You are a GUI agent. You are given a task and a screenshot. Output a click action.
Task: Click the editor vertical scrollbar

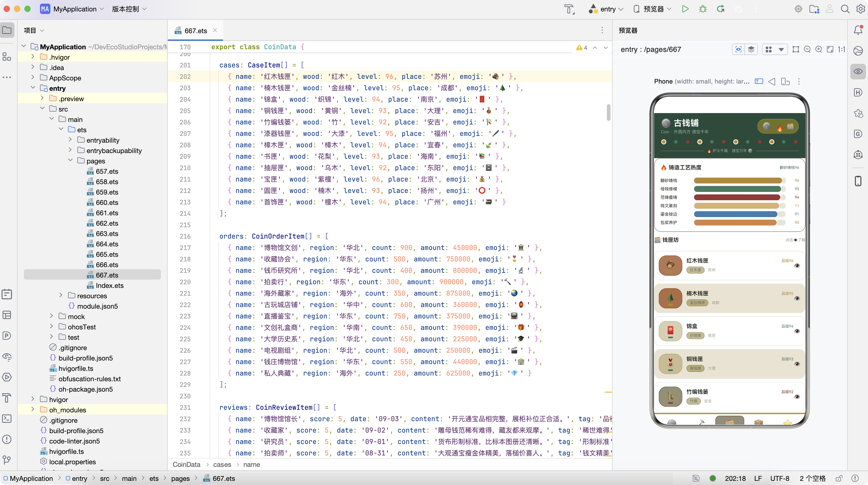608,113
